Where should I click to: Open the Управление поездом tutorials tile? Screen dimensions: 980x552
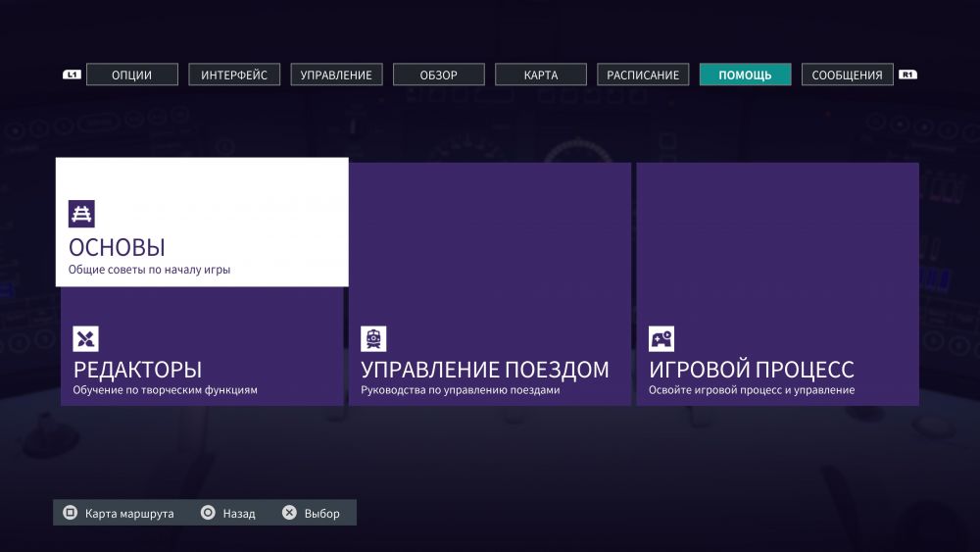tap(490, 284)
